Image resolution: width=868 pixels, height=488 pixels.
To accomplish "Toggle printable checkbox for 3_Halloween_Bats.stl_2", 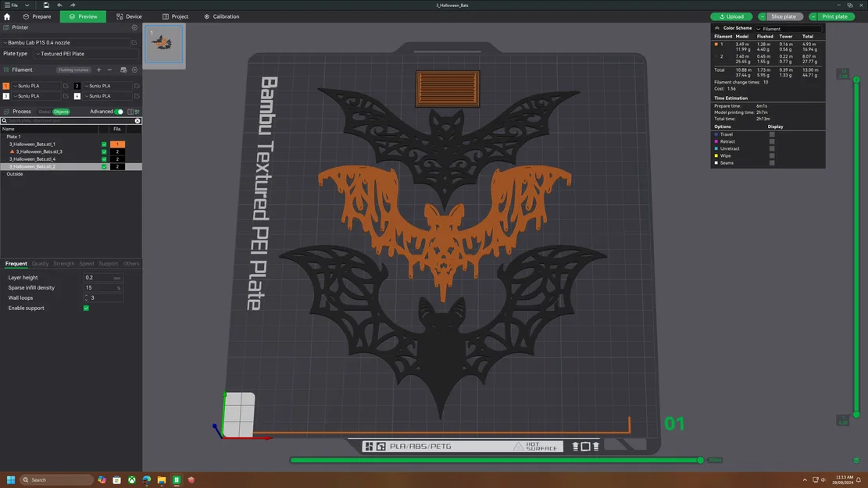I will (104, 166).
